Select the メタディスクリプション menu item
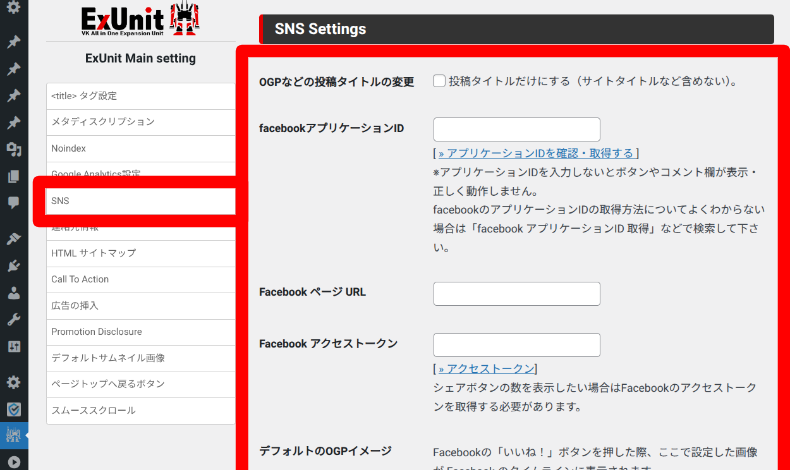 click(x=141, y=122)
